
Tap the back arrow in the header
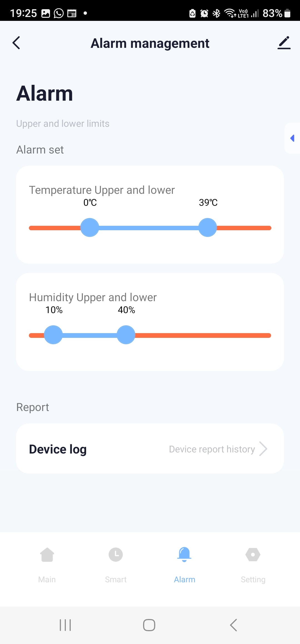point(16,43)
